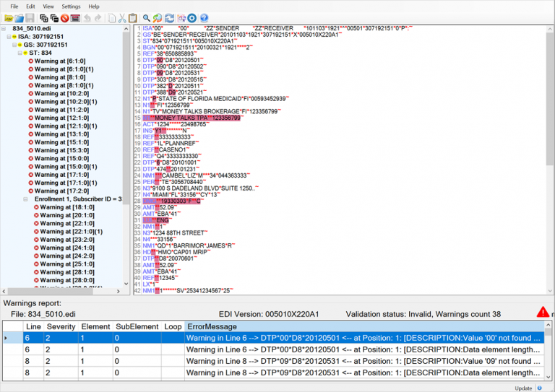Sort grid by Element column header
The width and height of the screenshot is (555, 392).
pyautogui.click(x=95, y=326)
